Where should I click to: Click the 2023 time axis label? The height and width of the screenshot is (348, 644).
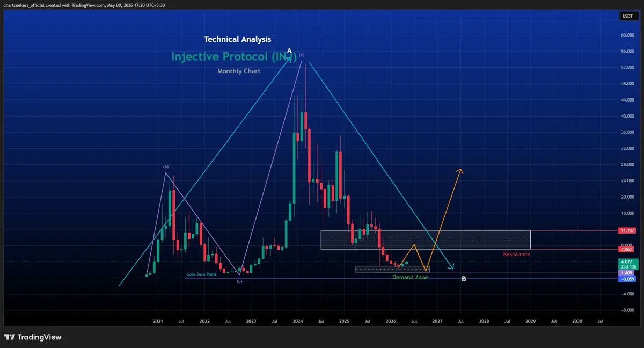[251, 321]
